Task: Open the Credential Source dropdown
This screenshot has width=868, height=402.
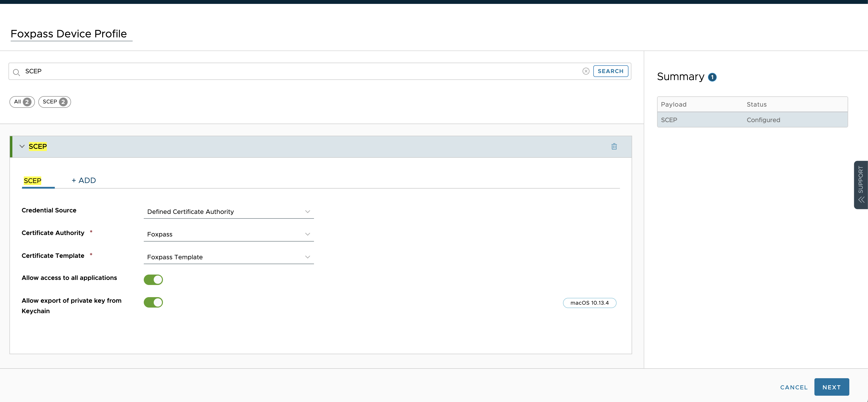Action: (x=229, y=212)
